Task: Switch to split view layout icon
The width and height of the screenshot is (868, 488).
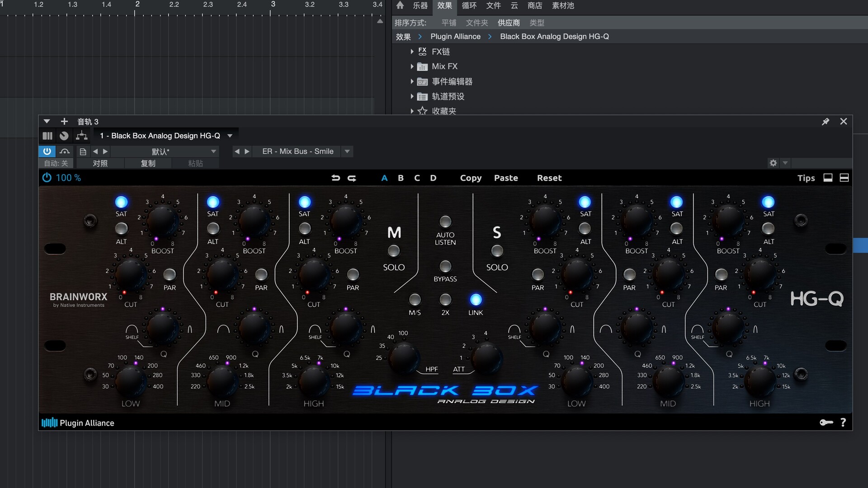Action: tap(844, 178)
